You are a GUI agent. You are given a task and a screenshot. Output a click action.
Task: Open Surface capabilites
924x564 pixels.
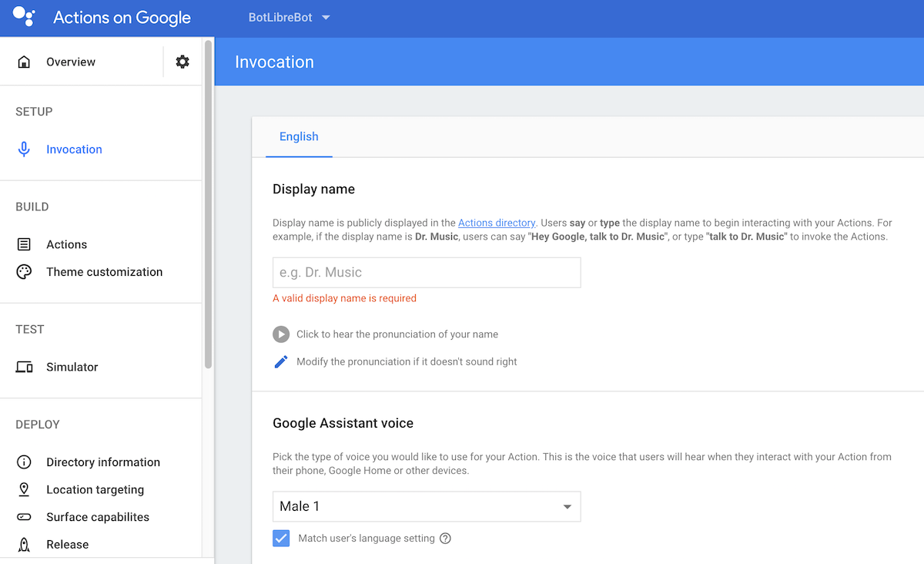pyautogui.click(x=98, y=517)
